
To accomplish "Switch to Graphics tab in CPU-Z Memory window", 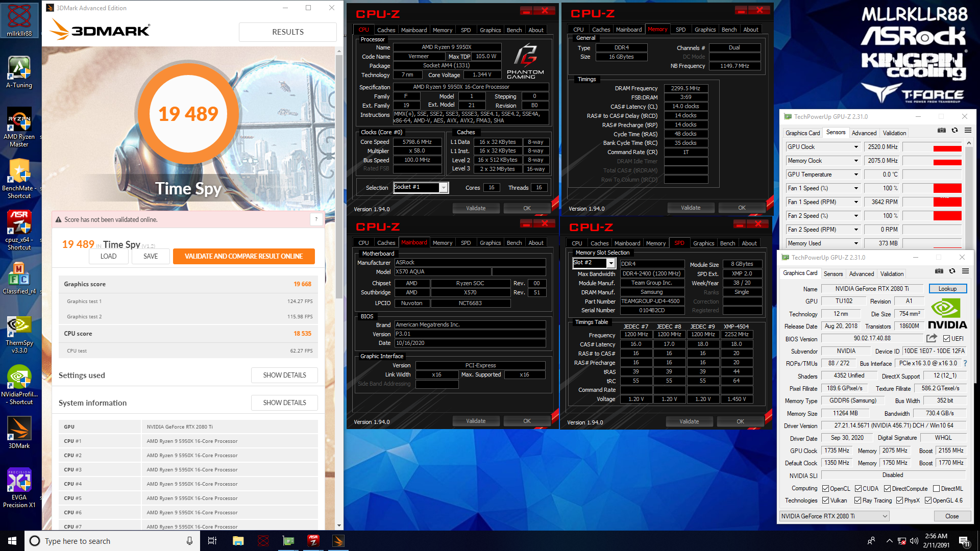I will point(705,30).
